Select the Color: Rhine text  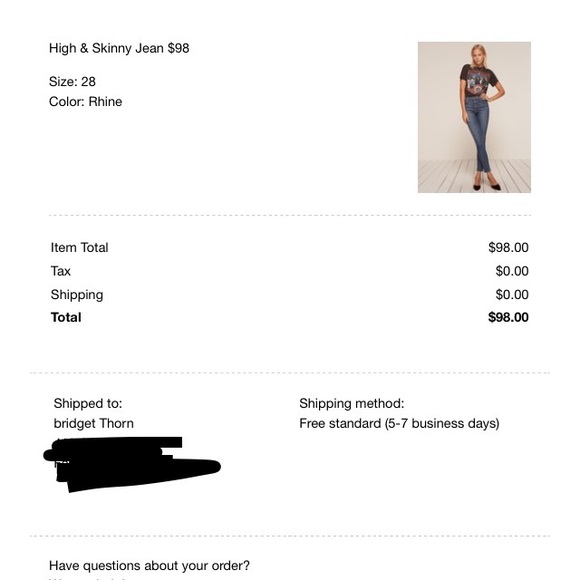click(x=85, y=101)
